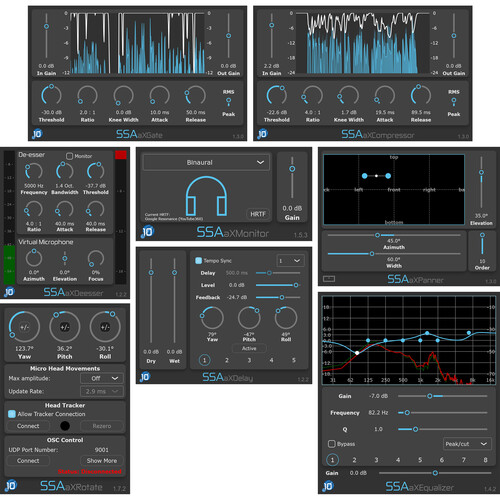Click the aXRotate Pitch dial
Image resolution: width=500 pixels, height=500 pixels.
(65, 327)
